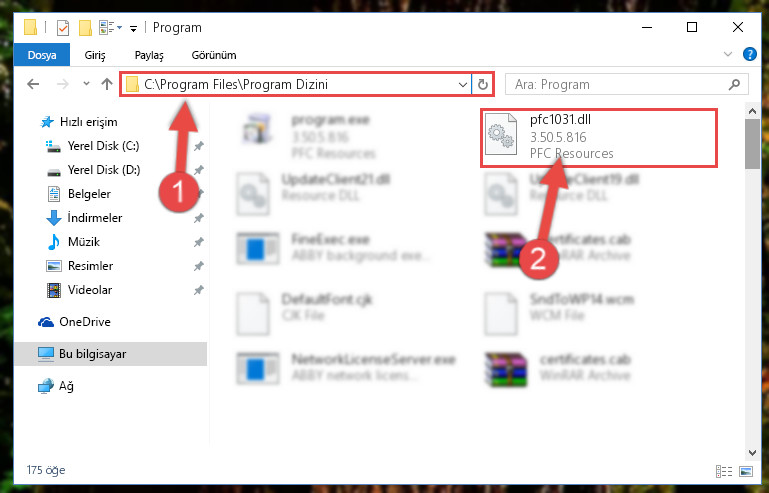The image size is (769, 493).
Task: Expand the ribbon with chevron
Action: pos(728,54)
